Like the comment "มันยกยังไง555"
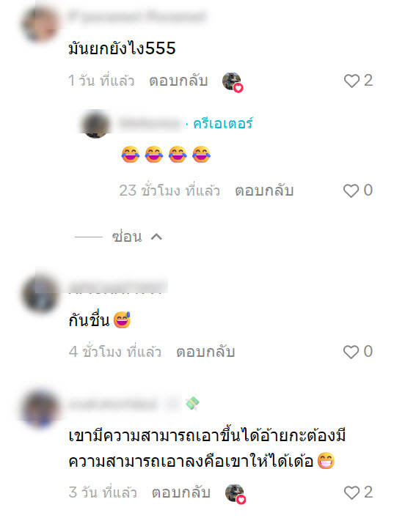 point(351,81)
